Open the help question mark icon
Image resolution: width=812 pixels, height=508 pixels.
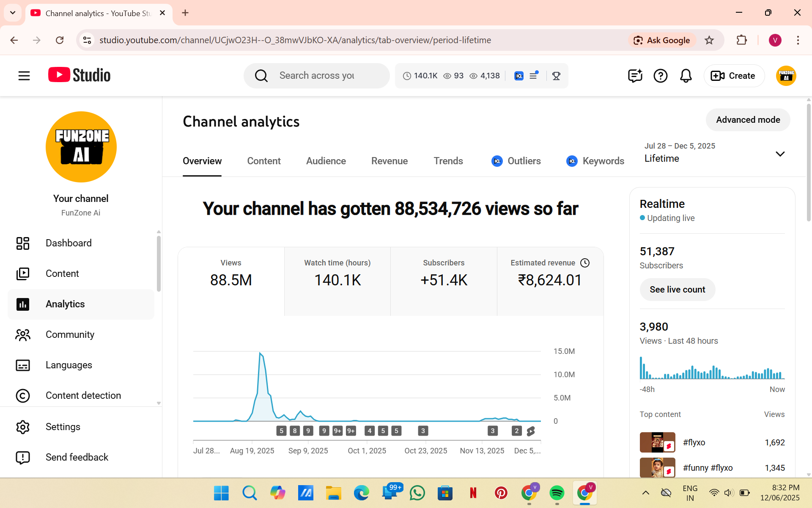(660, 76)
